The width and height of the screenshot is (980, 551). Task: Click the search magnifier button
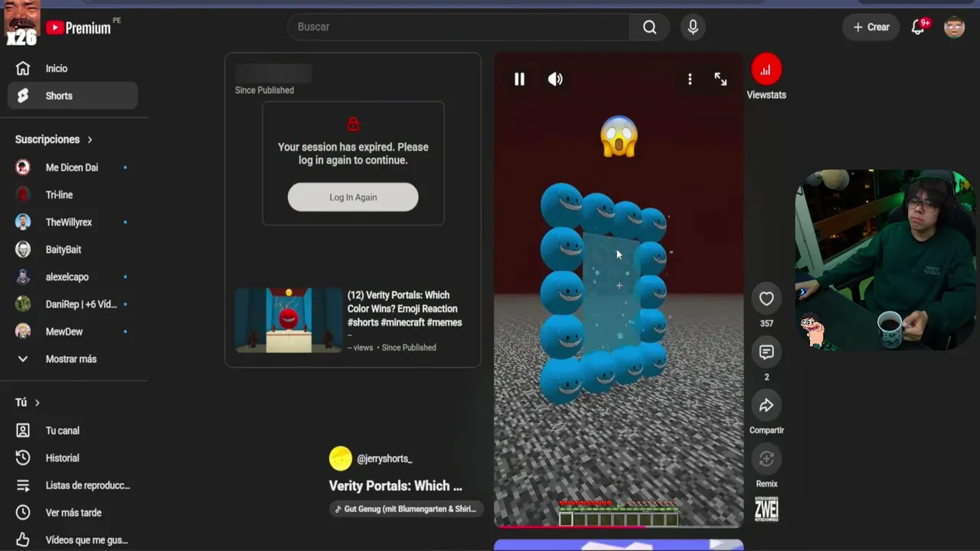(649, 28)
